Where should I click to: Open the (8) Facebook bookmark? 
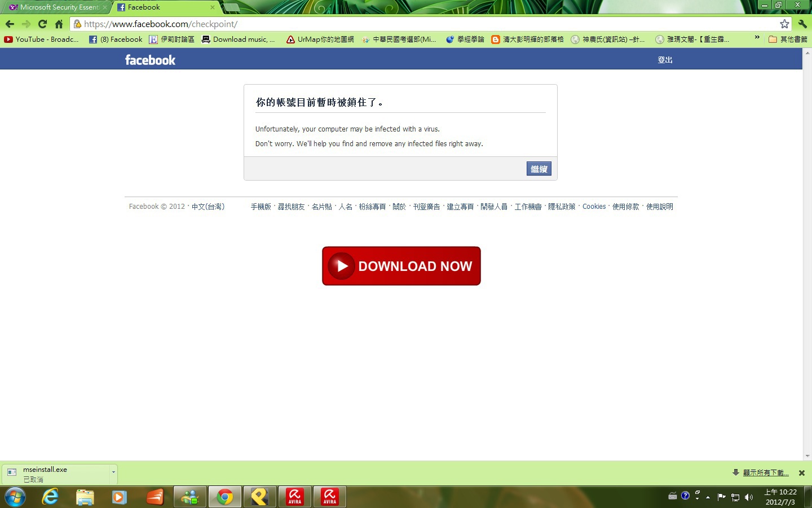coord(116,40)
